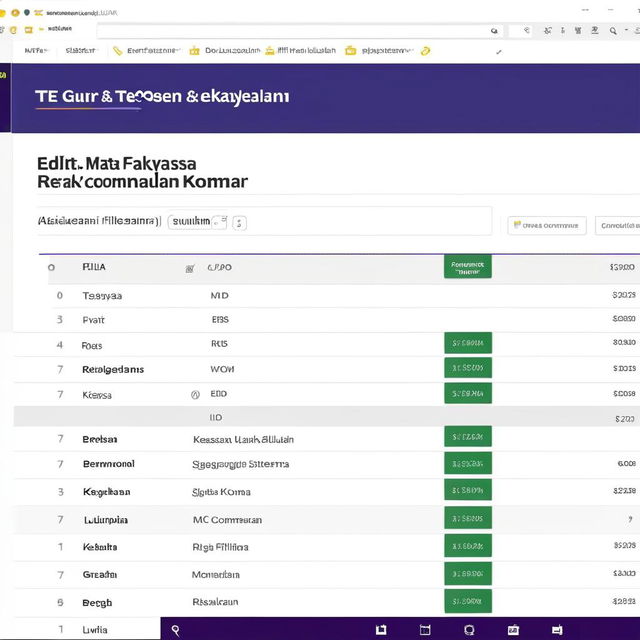Open the small dropdown arrow after toolbar magnifier
This screenshot has height=640, width=640.
coord(626,30)
